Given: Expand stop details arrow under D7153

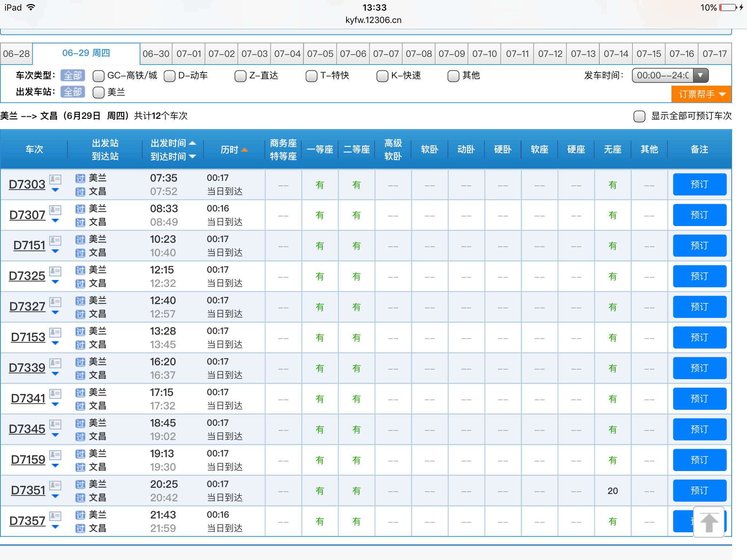Looking at the screenshot, I should pos(55,343).
